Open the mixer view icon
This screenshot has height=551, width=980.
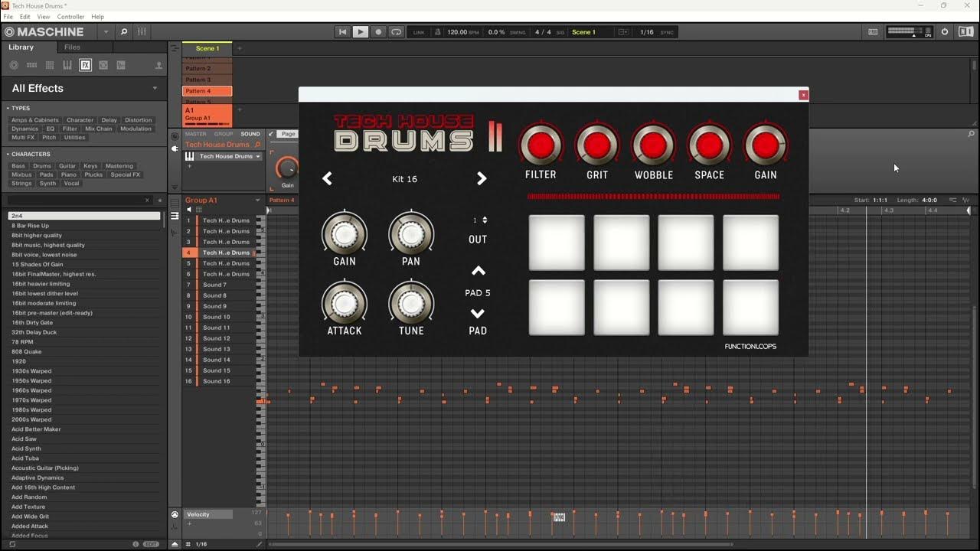tap(142, 32)
